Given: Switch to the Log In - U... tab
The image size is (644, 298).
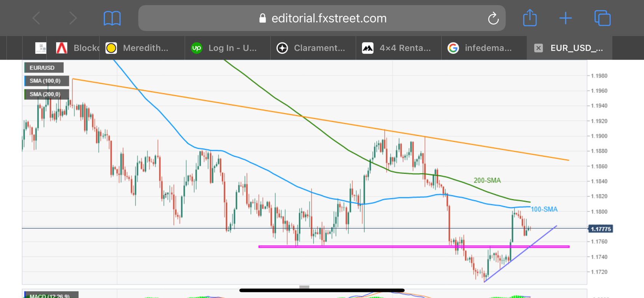Looking at the screenshot, I should [227, 48].
